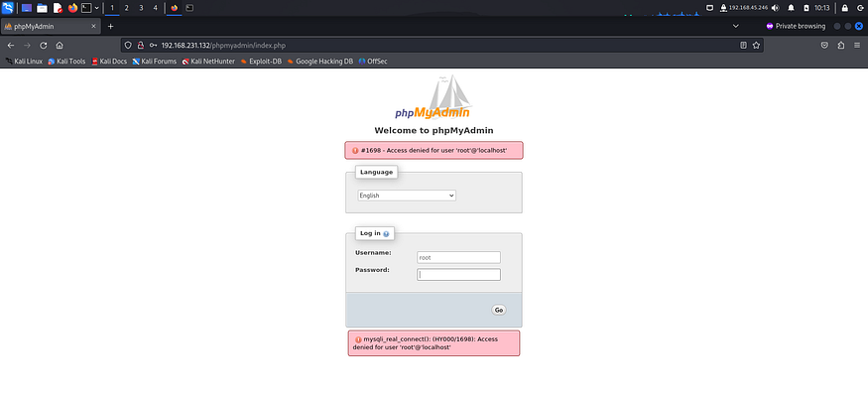Image resolution: width=868 pixels, height=398 pixels.
Task: Open the extensions puzzle icon
Action: (x=841, y=46)
